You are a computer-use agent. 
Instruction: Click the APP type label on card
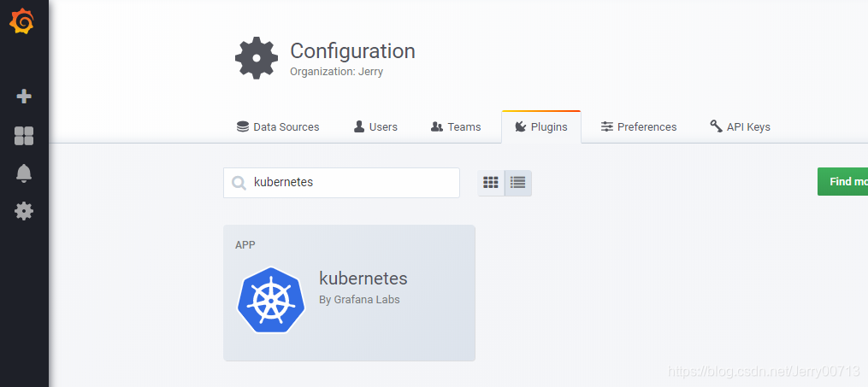click(x=245, y=245)
